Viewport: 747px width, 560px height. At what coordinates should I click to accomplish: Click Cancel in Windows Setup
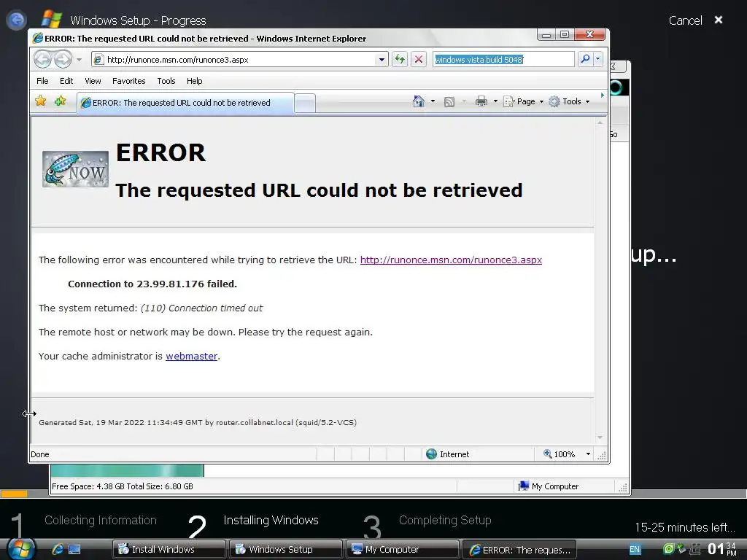click(x=685, y=20)
